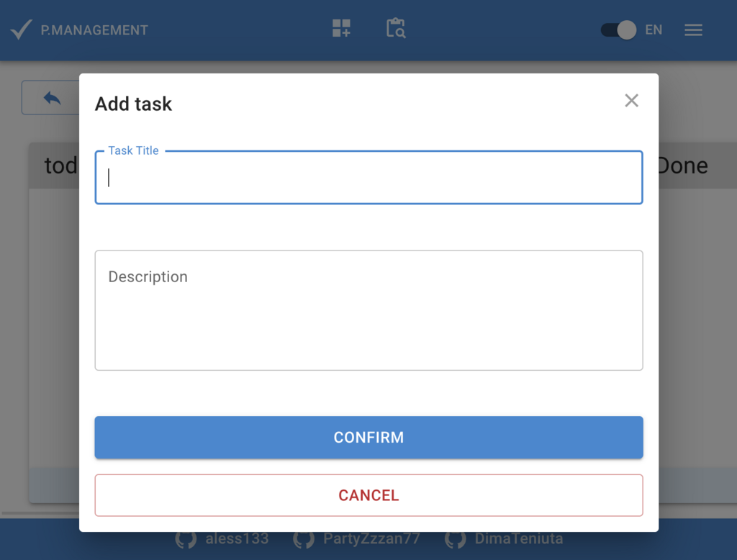The image size is (737, 560).
Task: Click inside the Description text area
Action: point(368,310)
